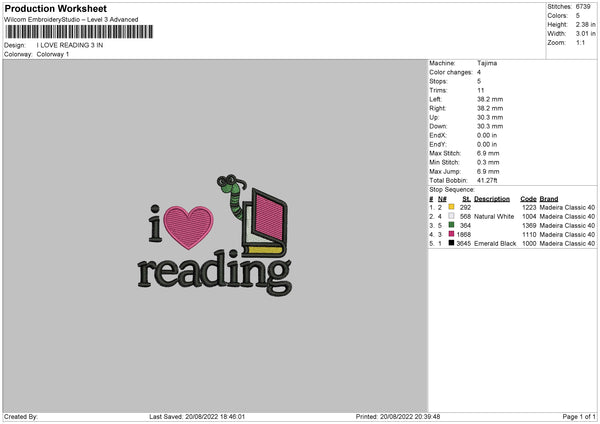This screenshot has width=600, height=424.
Task: Click the embroidery design preview image
Action: click(x=215, y=236)
